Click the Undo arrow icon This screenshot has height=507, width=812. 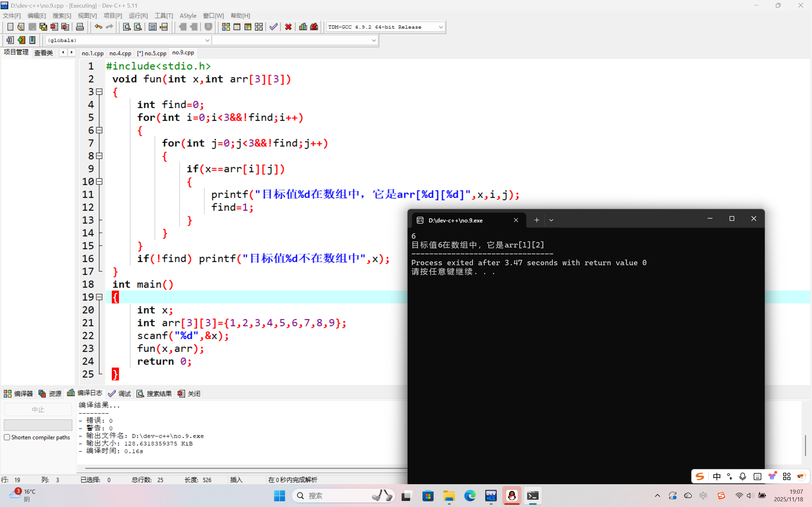(98, 27)
